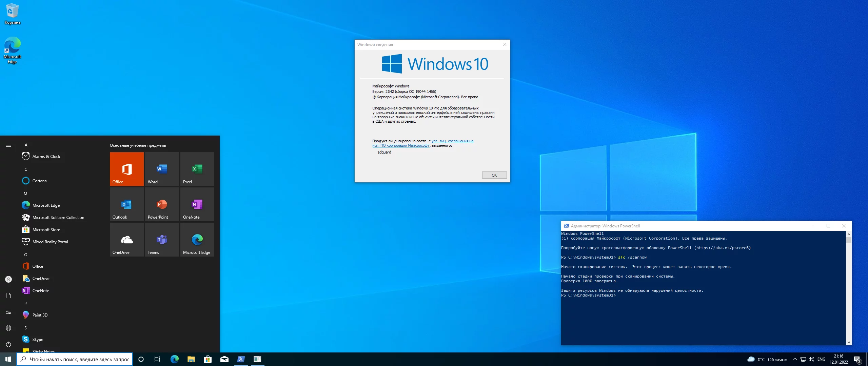
Task: Launch the Excel tile
Action: click(x=197, y=169)
